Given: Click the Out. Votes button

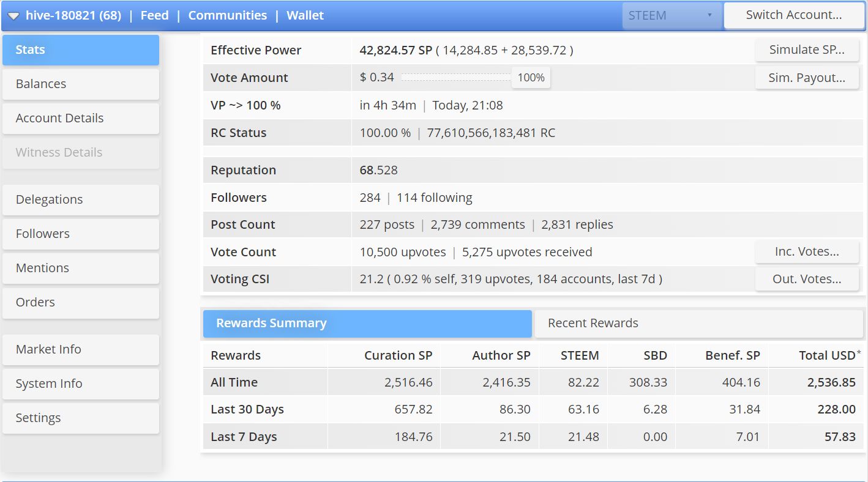Looking at the screenshot, I should click(806, 280).
